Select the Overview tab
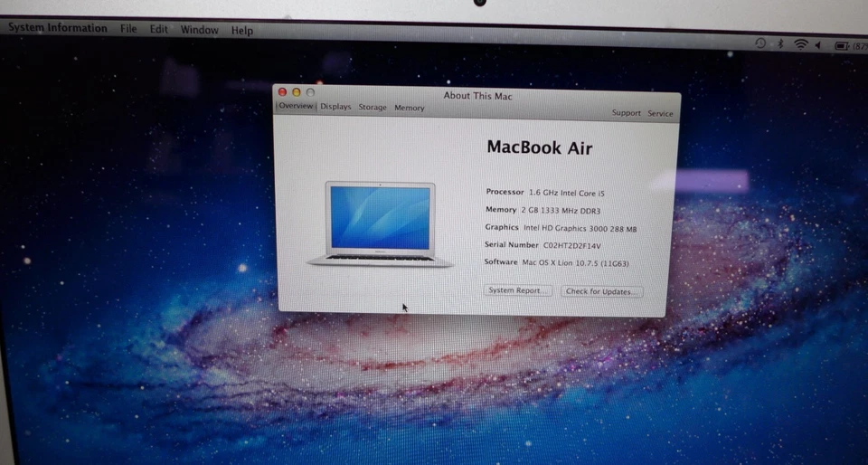The height and width of the screenshot is (465, 868). (296, 106)
